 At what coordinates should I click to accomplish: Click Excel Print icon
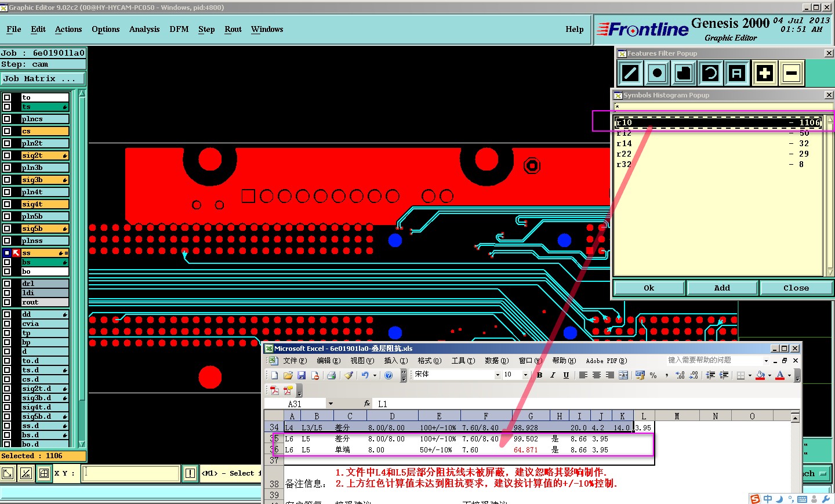click(331, 375)
